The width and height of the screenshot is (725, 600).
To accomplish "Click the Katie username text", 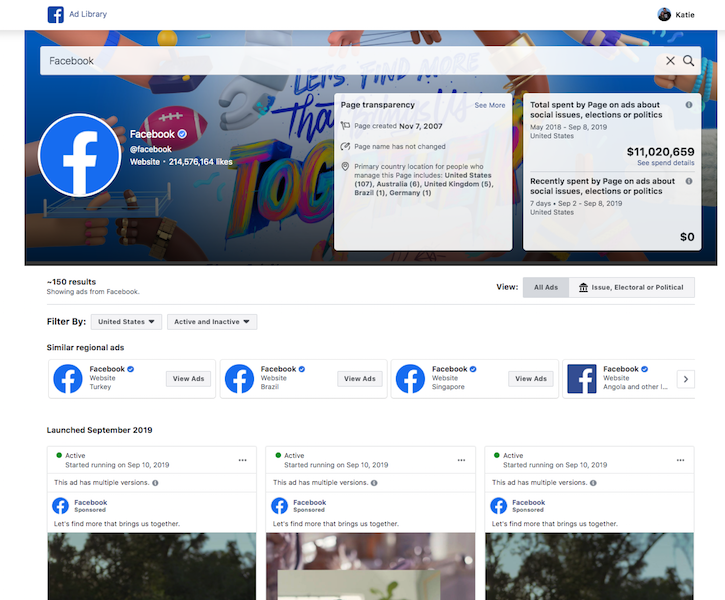I will [x=685, y=15].
